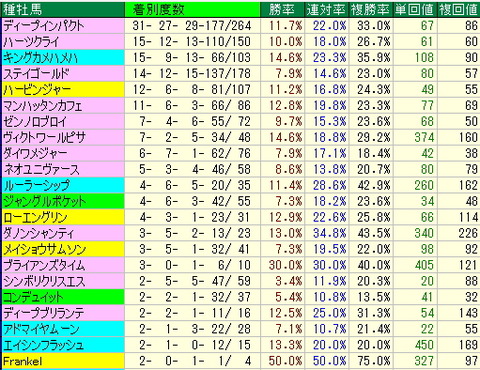Select the ダノンシャンティ sire name
Screen dimensions: 480x370
click(38, 234)
